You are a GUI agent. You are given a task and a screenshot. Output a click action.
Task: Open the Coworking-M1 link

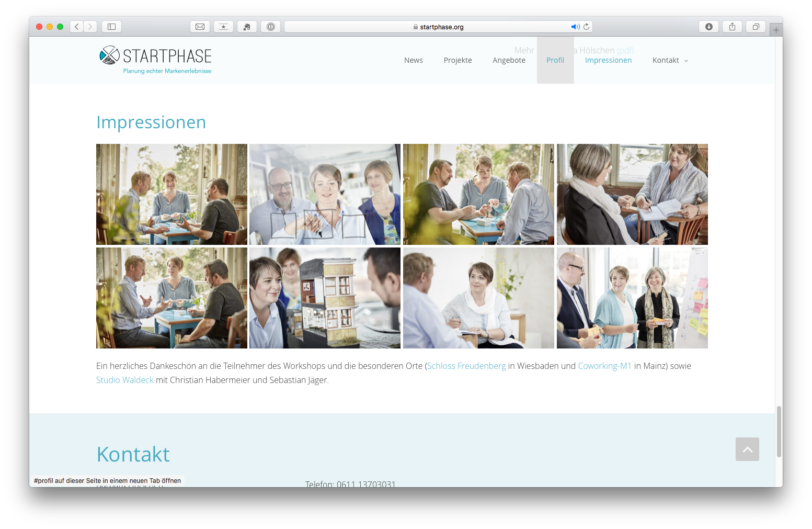[x=604, y=366]
